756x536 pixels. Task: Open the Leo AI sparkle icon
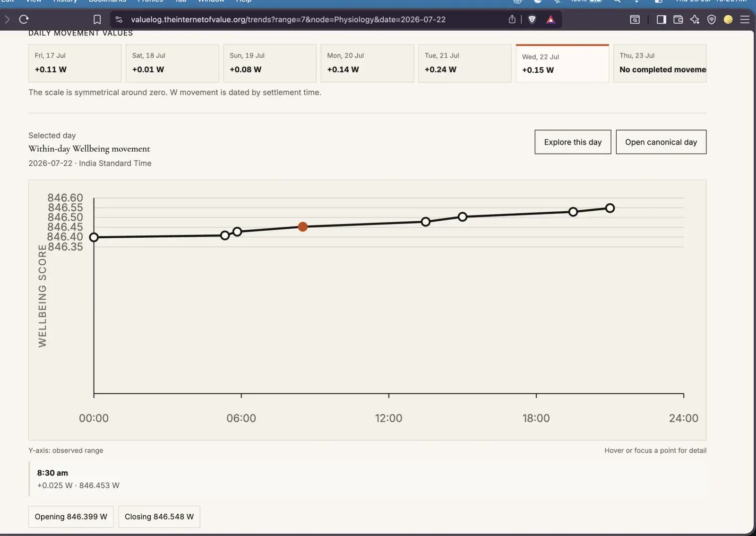[695, 19]
